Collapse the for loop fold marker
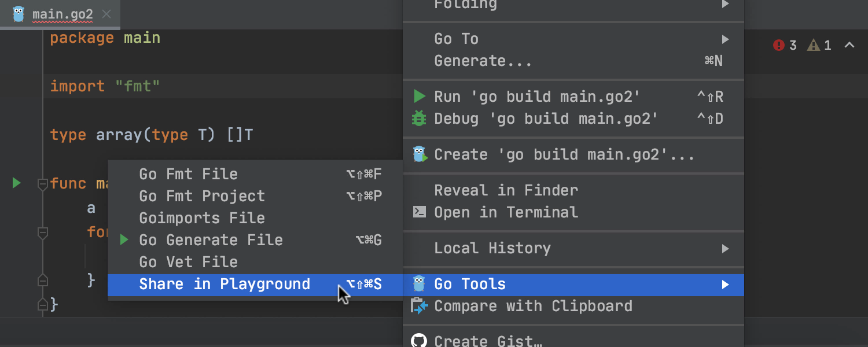The width and height of the screenshot is (868, 347). pos(42,232)
